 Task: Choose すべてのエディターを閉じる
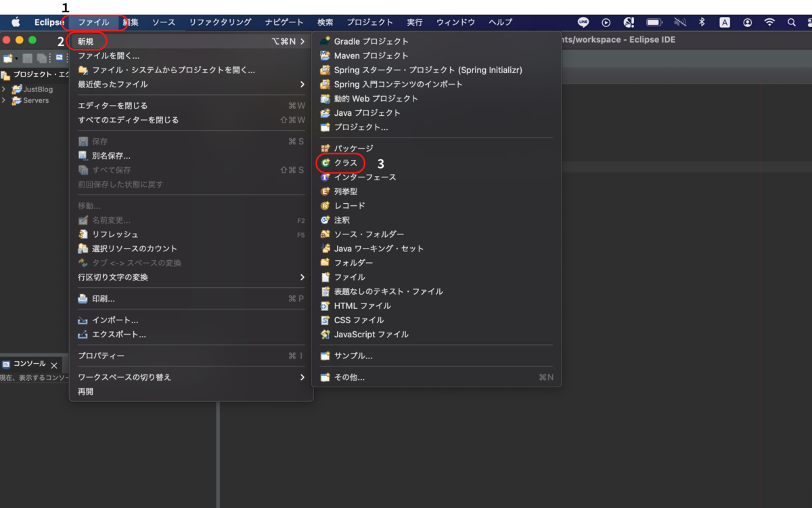coord(191,120)
